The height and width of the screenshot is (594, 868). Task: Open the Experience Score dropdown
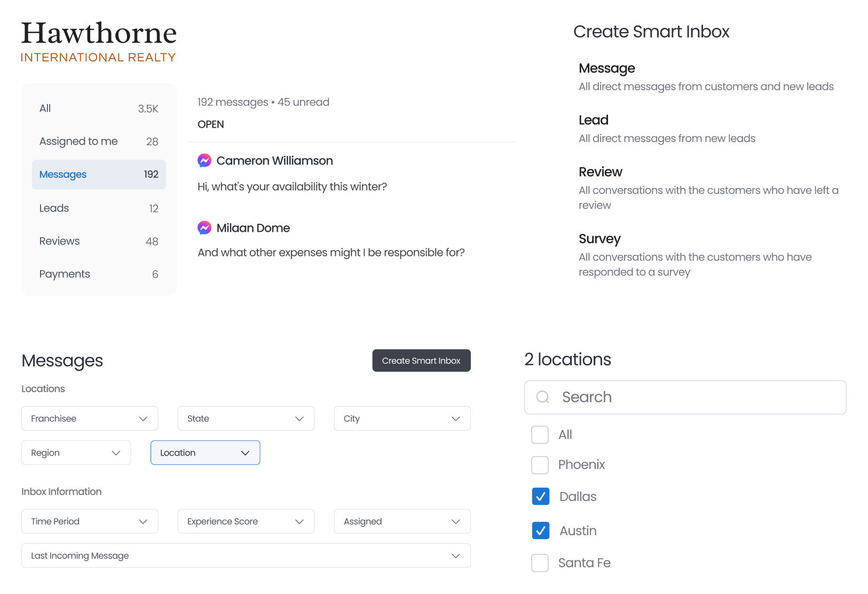click(x=246, y=521)
